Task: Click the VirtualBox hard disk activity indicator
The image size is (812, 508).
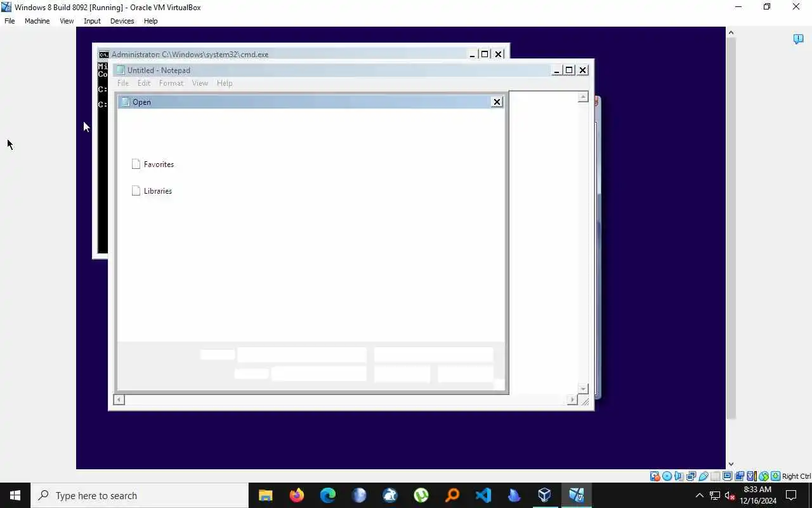Action: pos(655,476)
